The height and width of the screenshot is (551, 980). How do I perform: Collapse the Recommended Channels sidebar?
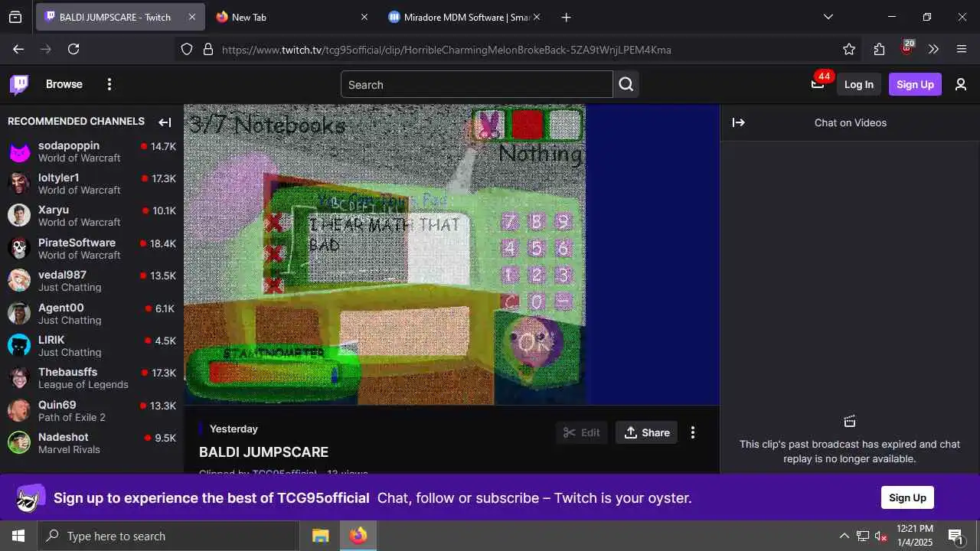pyautogui.click(x=165, y=122)
